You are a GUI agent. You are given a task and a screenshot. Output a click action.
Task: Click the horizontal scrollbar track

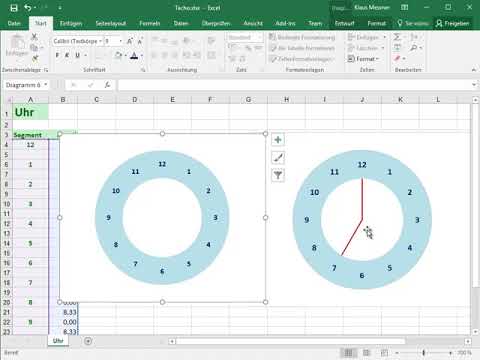[320, 341]
